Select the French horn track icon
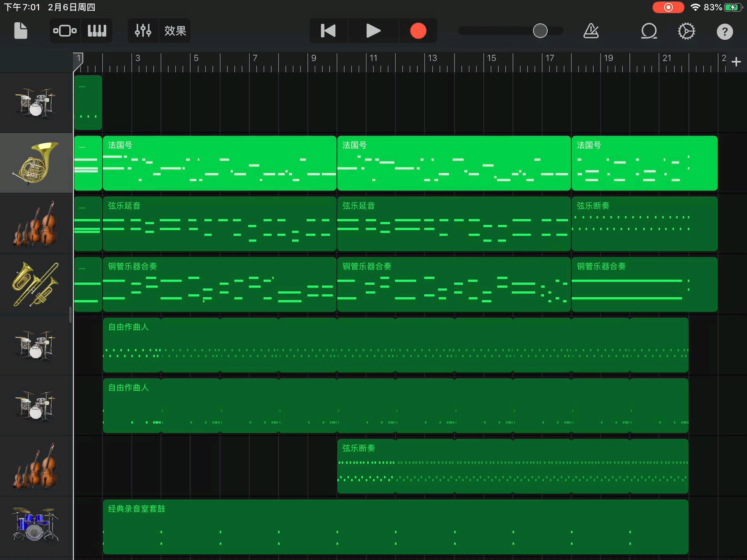The image size is (747, 560). click(36, 163)
